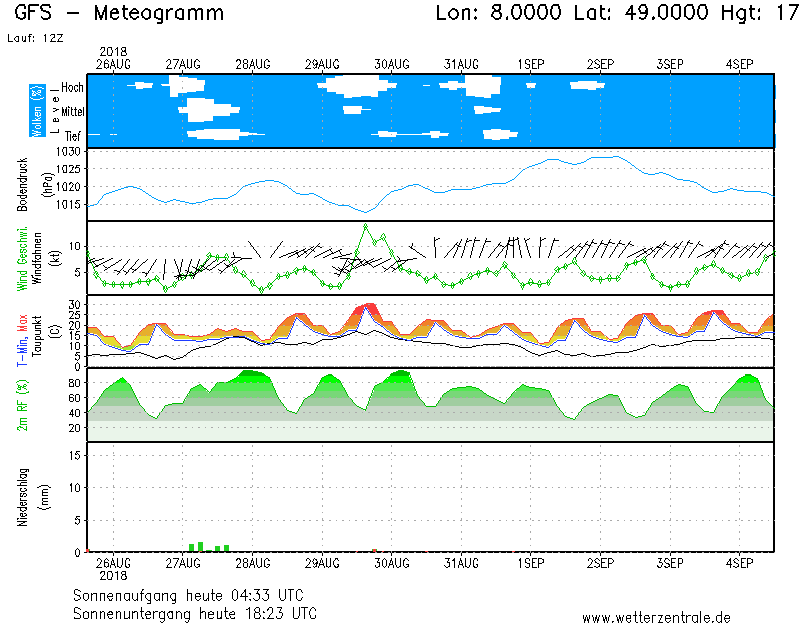This screenshot has width=800, height=625.
Task: Select the blue Wolken (%) axis label
Action: point(37,111)
